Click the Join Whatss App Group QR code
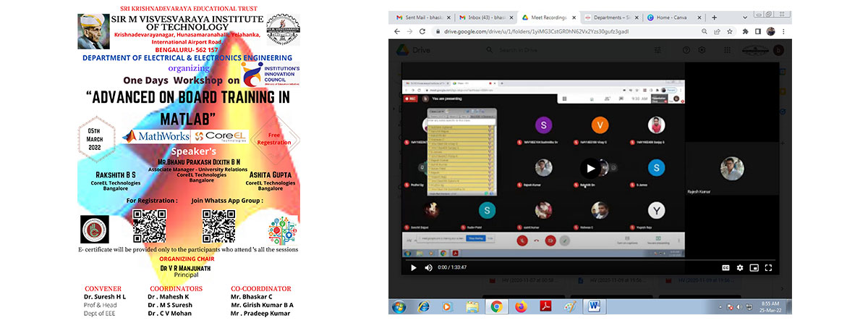 coord(219,226)
